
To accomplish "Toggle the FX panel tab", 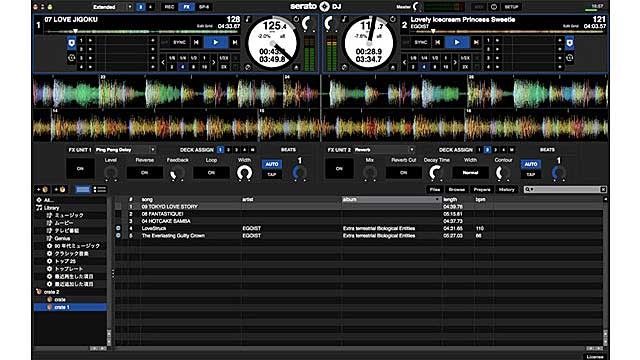I will coord(187,7).
